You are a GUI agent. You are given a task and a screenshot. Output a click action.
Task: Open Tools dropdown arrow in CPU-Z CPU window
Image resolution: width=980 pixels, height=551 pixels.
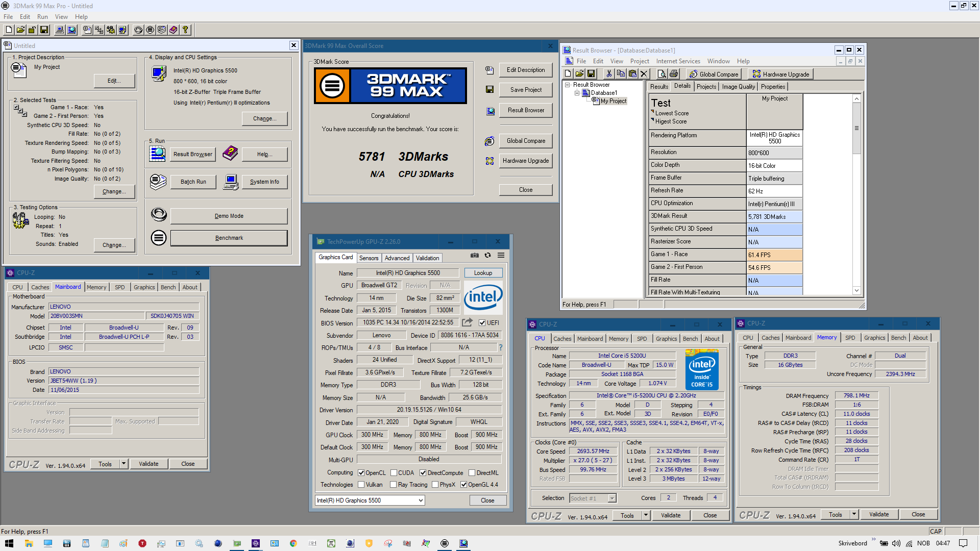coord(646,515)
